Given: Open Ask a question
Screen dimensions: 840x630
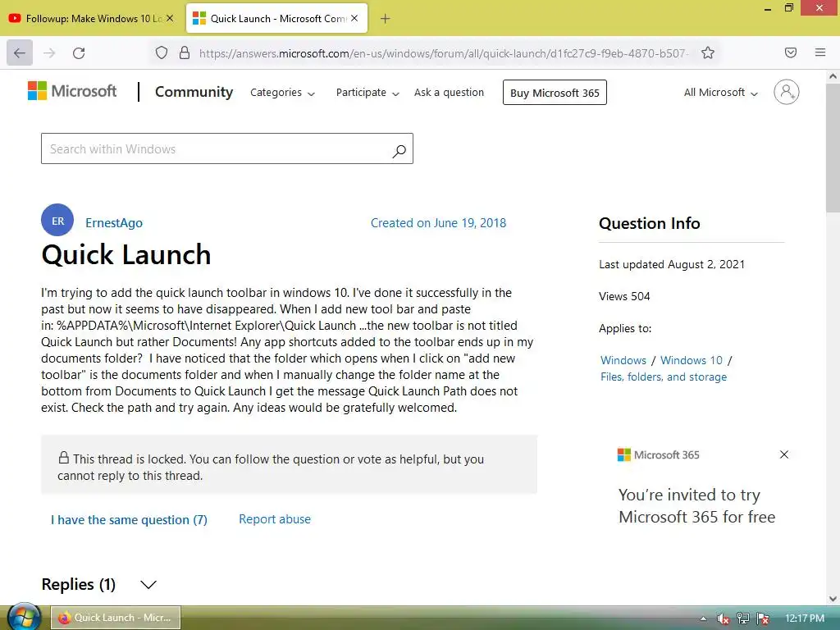Looking at the screenshot, I should pyautogui.click(x=449, y=92).
